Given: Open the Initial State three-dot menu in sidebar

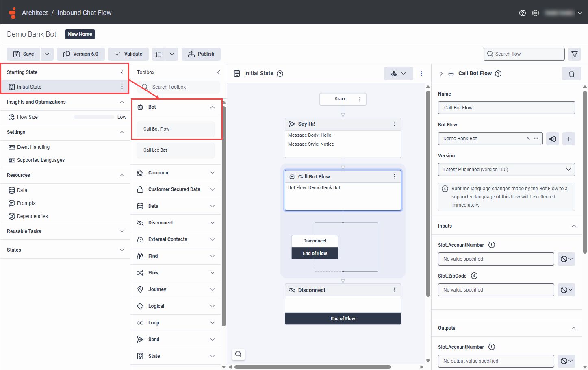Looking at the screenshot, I should click(122, 87).
